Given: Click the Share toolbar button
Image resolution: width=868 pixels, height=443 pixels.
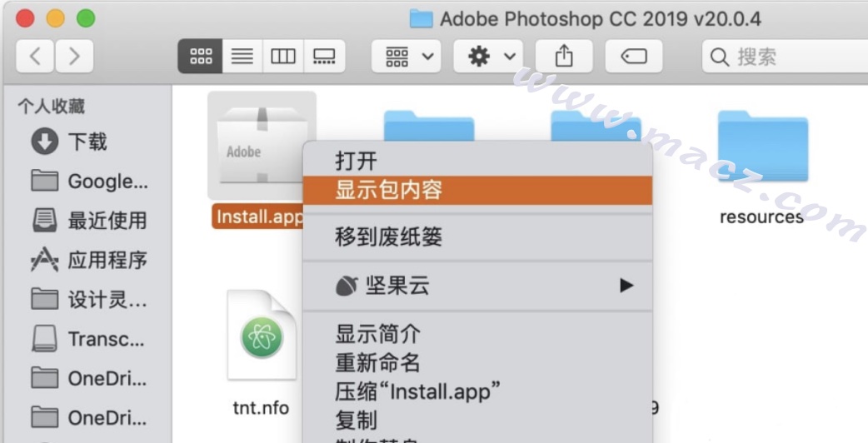Looking at the screenshot, I should 564,56.
